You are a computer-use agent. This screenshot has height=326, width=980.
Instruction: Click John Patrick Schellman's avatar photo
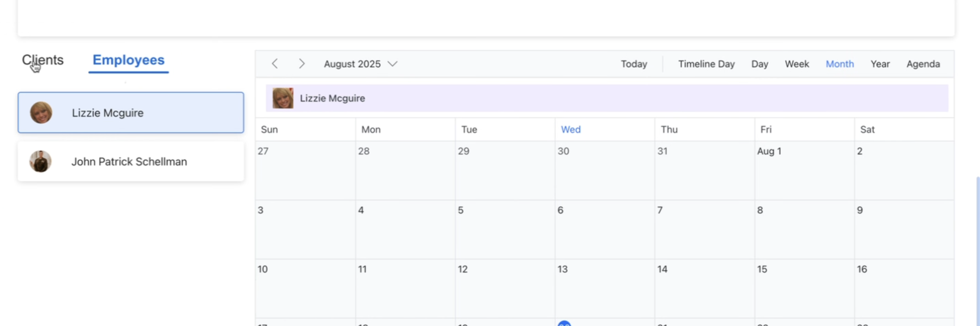point(40,162)
